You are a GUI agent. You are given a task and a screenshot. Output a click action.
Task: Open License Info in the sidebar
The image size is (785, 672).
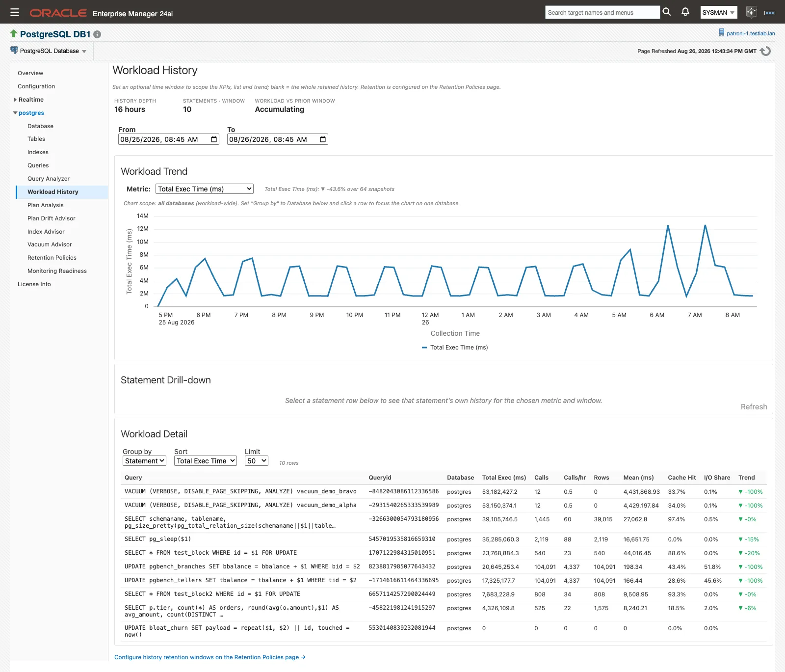(x=34, y=284)
